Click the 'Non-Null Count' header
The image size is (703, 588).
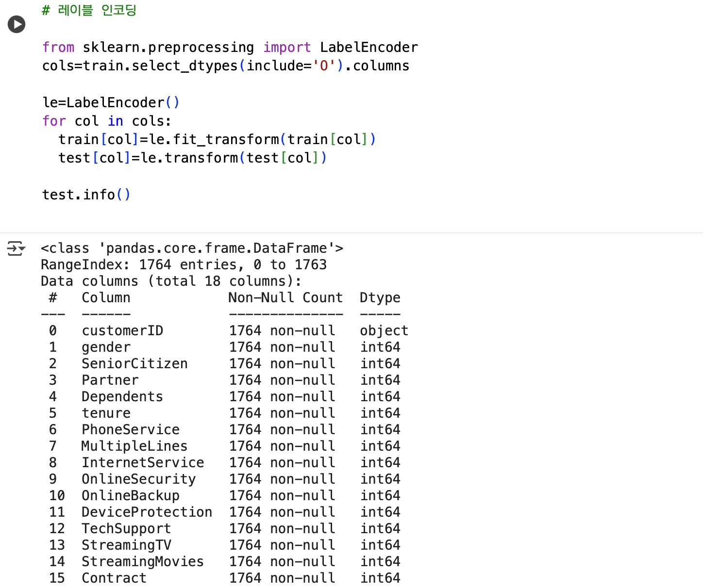(285, 298)
